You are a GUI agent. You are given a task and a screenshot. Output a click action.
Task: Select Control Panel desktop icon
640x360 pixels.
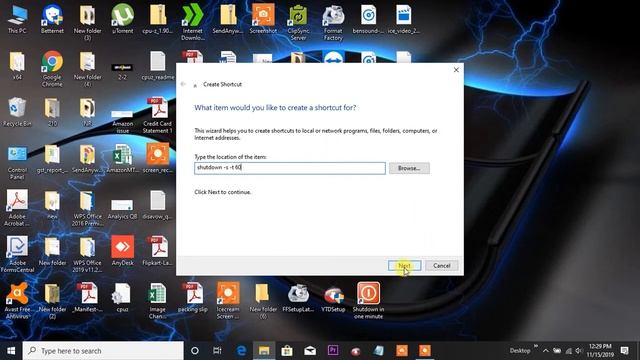point(17,162)
